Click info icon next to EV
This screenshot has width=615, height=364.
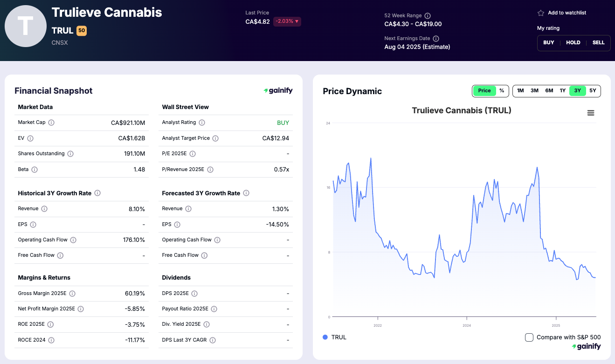coord(30,138)
